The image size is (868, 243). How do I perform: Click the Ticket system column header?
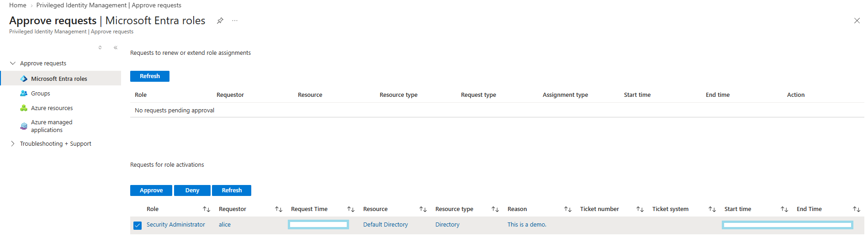670,209
